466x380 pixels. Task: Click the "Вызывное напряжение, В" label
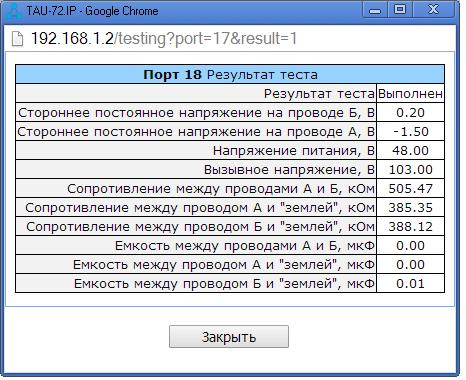[x=289, y=170]
